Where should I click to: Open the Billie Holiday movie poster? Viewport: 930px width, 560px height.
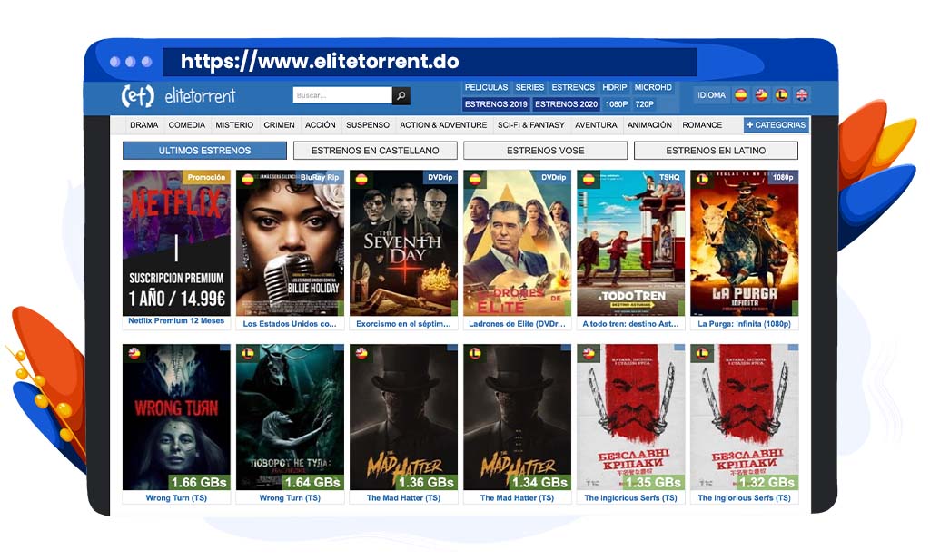coord(290,243)
